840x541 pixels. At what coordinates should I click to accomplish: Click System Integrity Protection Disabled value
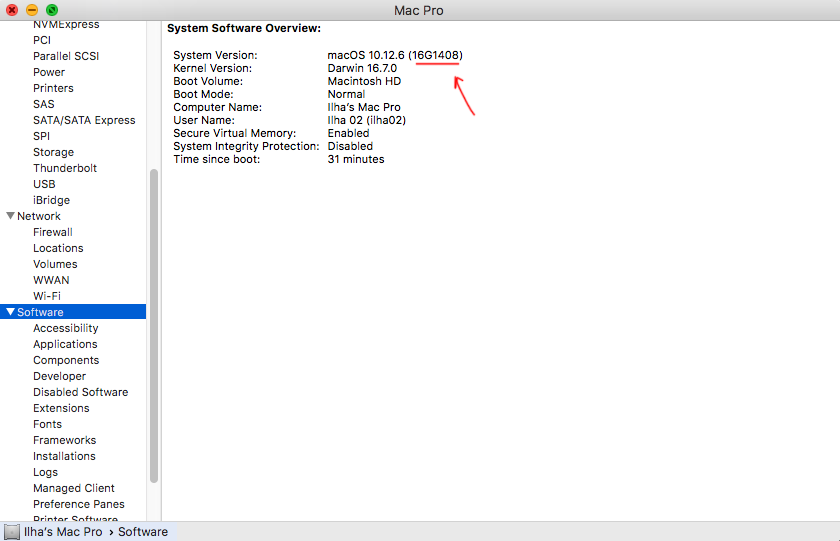pos(350,146)
